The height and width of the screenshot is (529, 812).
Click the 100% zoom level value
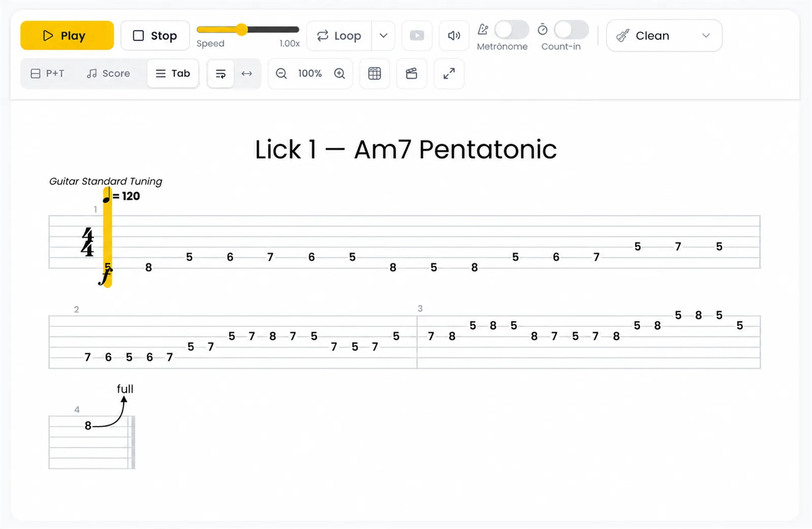[x=310, y=74]
